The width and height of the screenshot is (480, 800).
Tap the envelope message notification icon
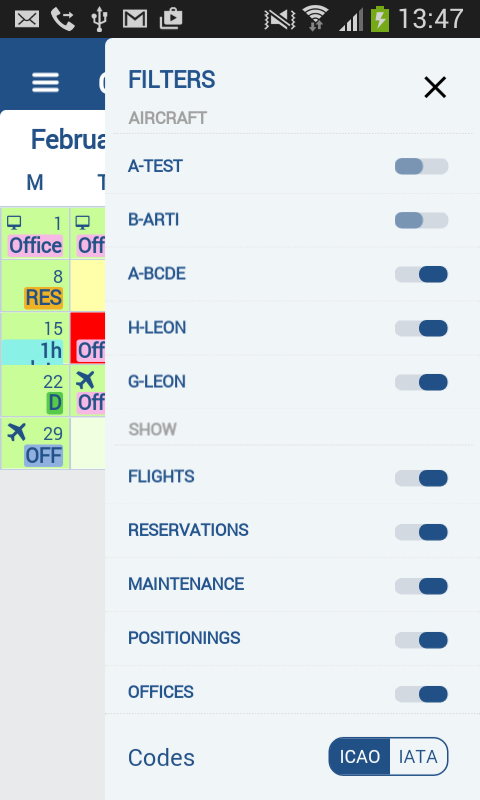27,19
